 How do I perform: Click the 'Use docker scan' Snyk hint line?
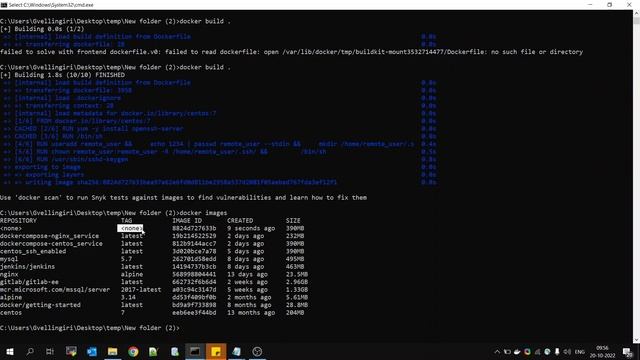point(183,198)
